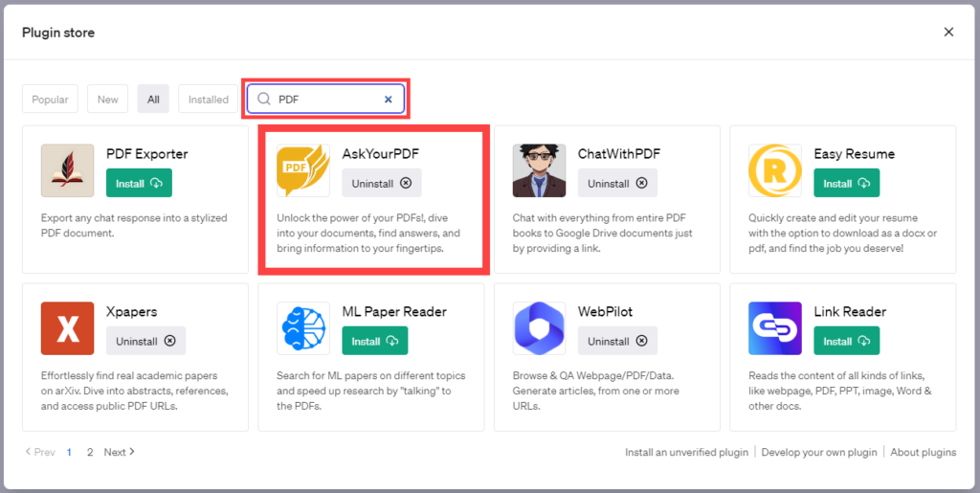Click the ChatWithPDF title text

pyautogui.click(x=619, y=154)
